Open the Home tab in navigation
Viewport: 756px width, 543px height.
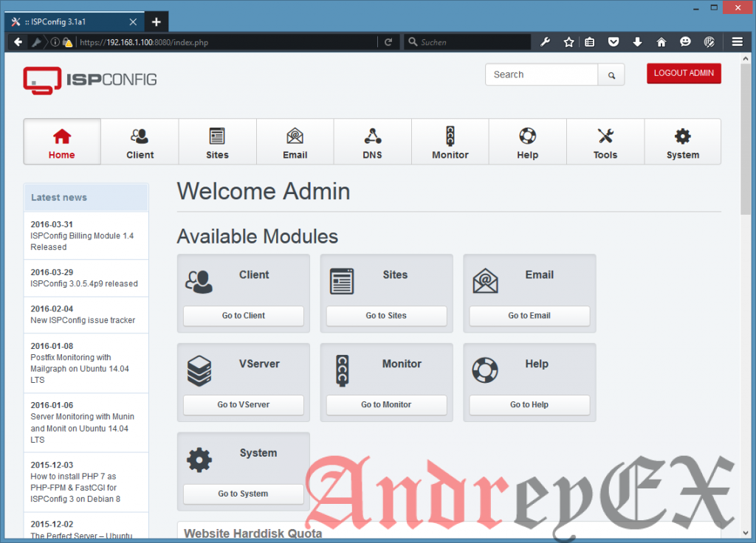click(62, 142)
